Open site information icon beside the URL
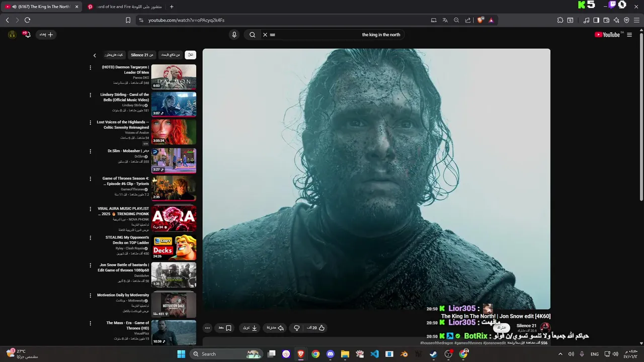The width and height of the screenshot is (644, 362). [x=141, y=20]
